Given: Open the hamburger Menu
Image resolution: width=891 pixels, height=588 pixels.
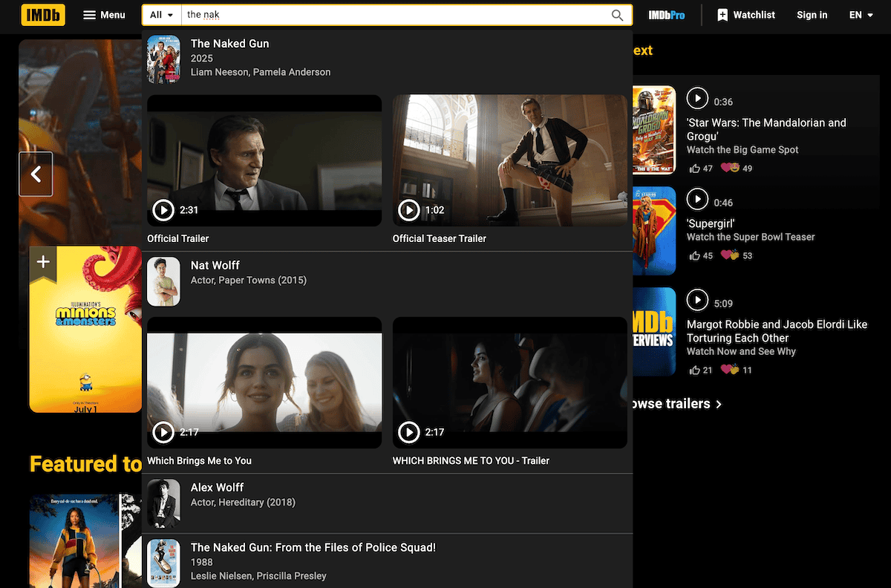Looking at the screenshot, I should (104, 15).
